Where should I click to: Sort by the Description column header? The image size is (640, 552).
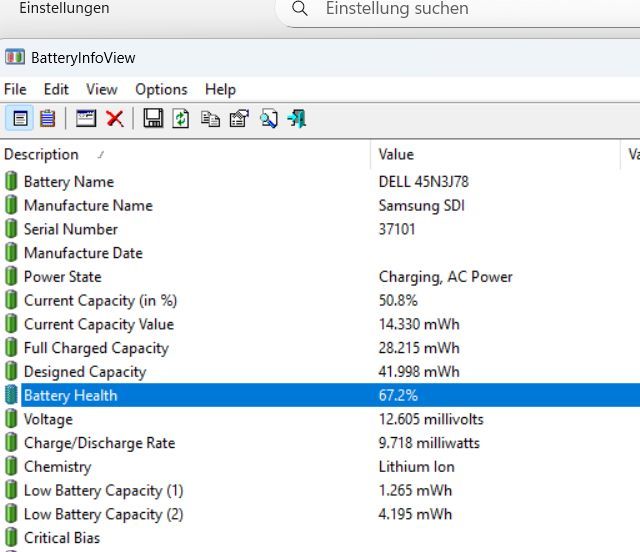point(41,154)
